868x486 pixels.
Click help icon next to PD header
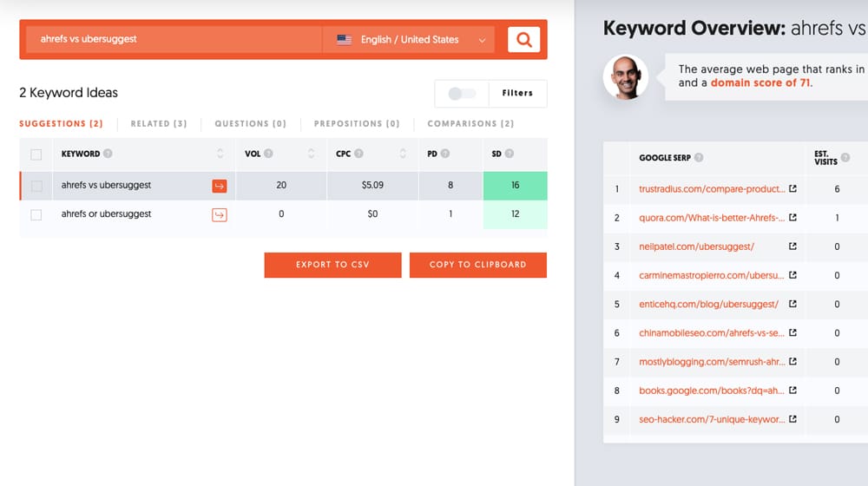(x=445, y=154)
